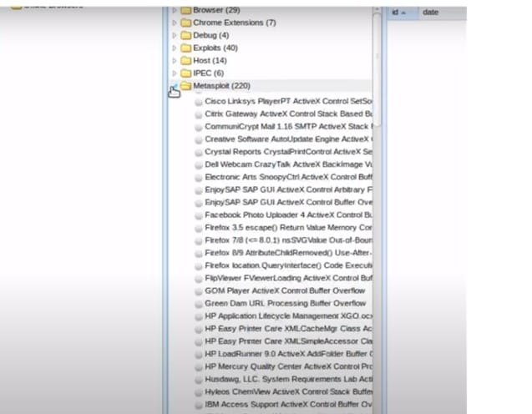Select Host (14) tree label
Image resolution: width=532 pixels, height=414 pixels.
[210, 61]
